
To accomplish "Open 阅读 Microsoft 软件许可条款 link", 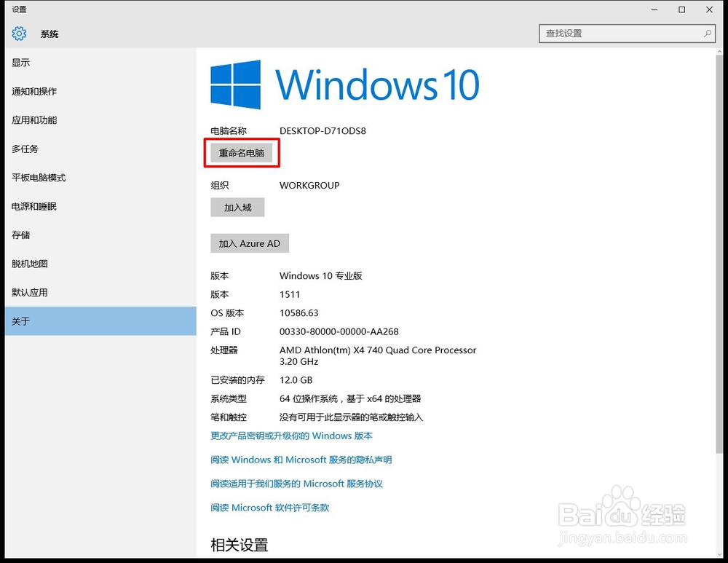I will coord(270,508).
